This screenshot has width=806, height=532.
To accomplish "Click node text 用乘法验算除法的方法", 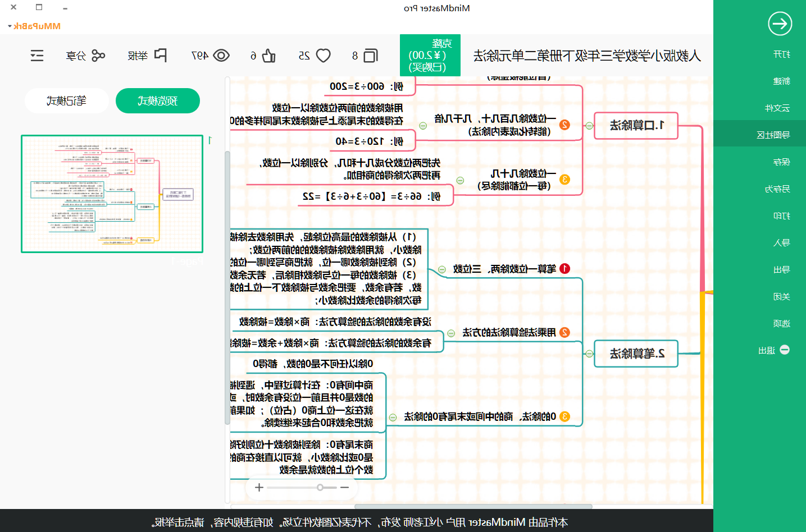I will point(509,332).
